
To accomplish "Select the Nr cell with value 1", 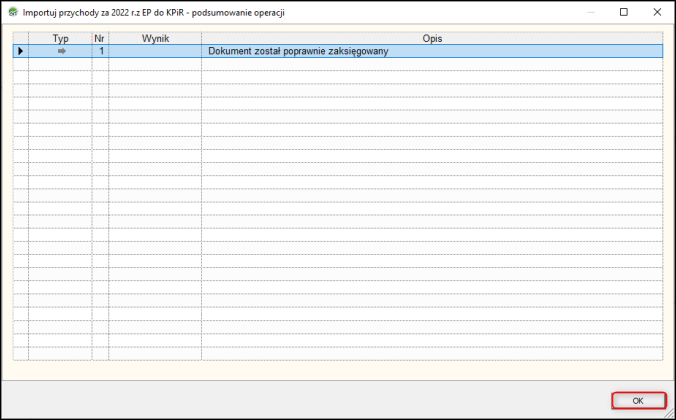I will tap(100, 51).
